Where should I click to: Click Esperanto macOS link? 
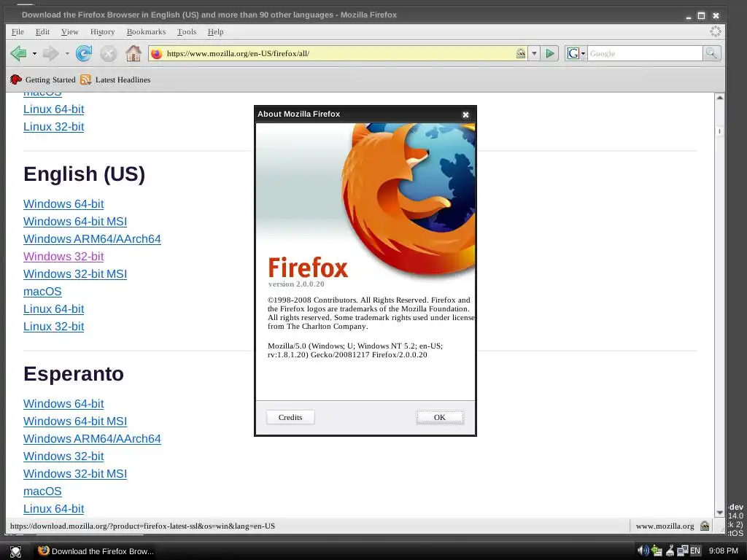42,491
